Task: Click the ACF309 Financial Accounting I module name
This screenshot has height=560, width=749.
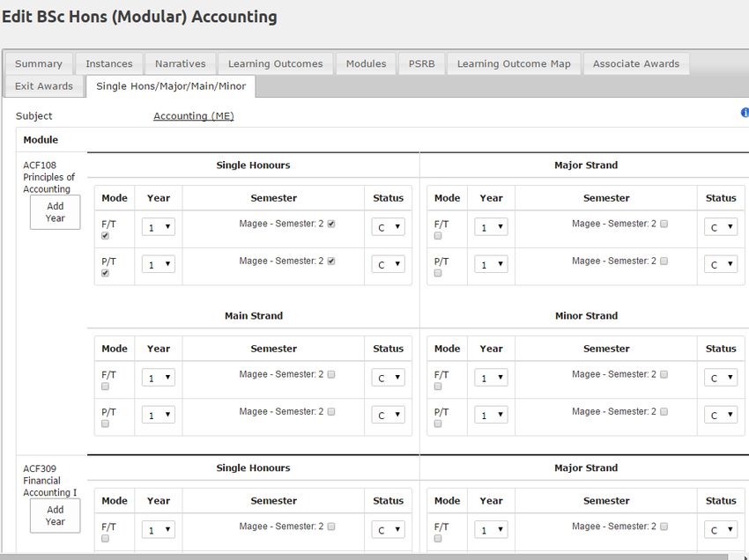Action: click(x=49, y=481)
